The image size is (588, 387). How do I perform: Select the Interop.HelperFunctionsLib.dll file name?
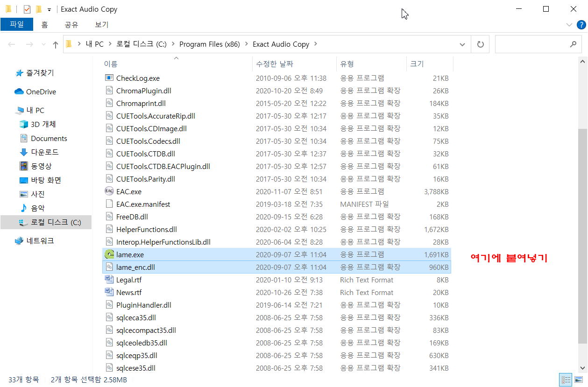163,242
